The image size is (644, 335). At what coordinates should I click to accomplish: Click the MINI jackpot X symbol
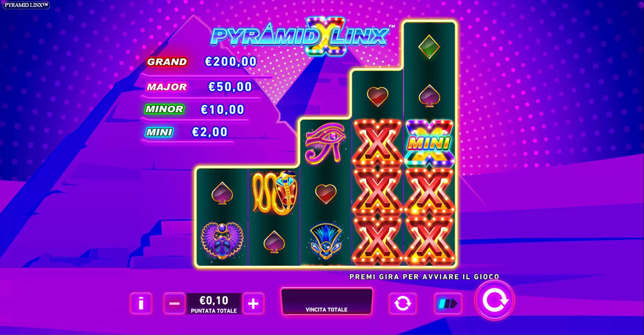pos(430,143)
